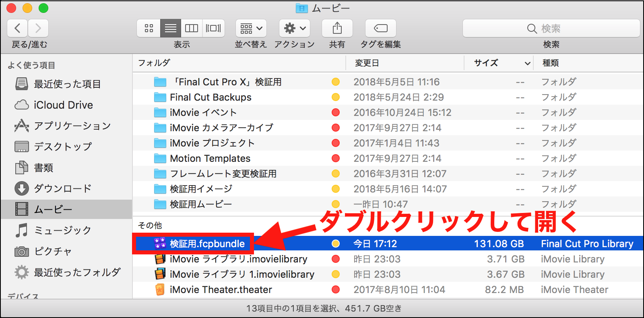Go forward to the next folder
Viewport: 644px width, 318px height.
coord(38,28)
